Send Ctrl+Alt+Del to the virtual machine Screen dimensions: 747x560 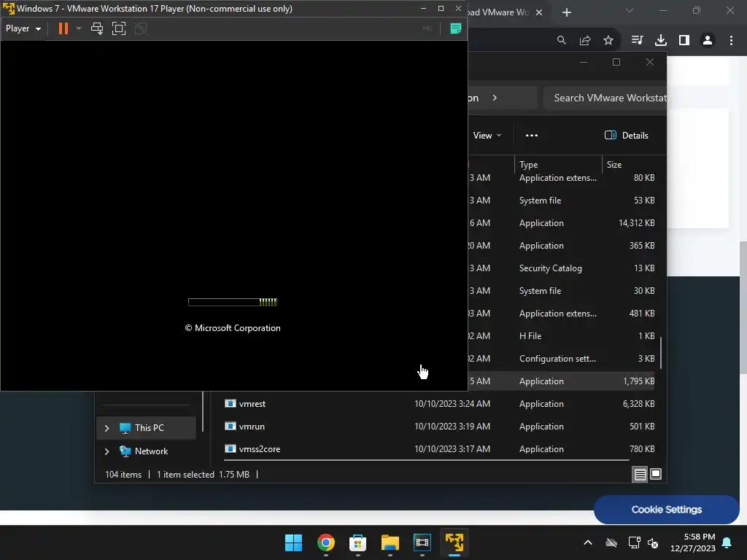pyautogui.click(x=97, y=28)
